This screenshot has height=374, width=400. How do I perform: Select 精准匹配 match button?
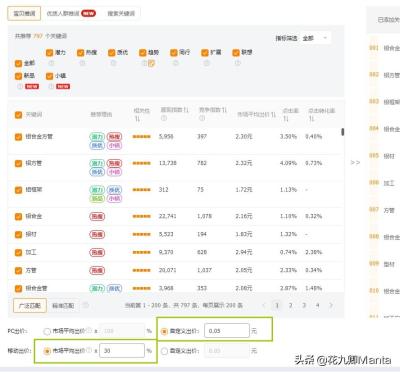pyautogui.click(x=63, y=305)
